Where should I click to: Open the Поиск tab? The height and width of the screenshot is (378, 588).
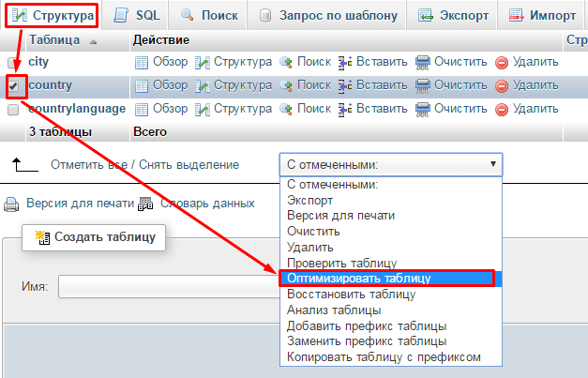tap(209, 15)
